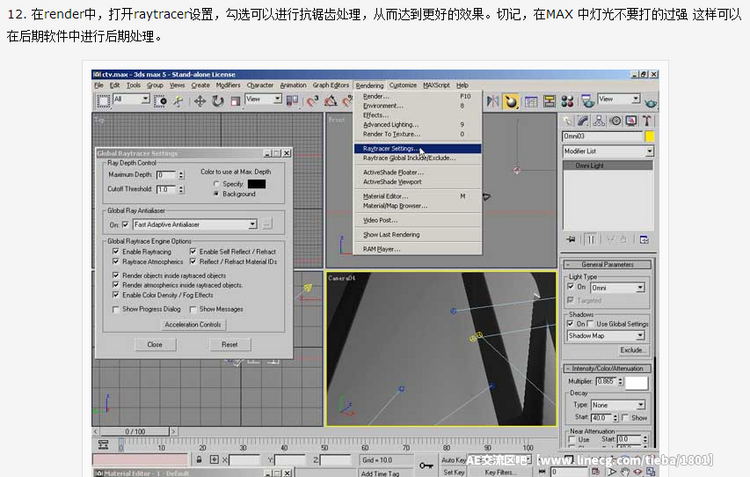
Task: Toggle the Angle Snap icon
Action: (x=331, y=101)
